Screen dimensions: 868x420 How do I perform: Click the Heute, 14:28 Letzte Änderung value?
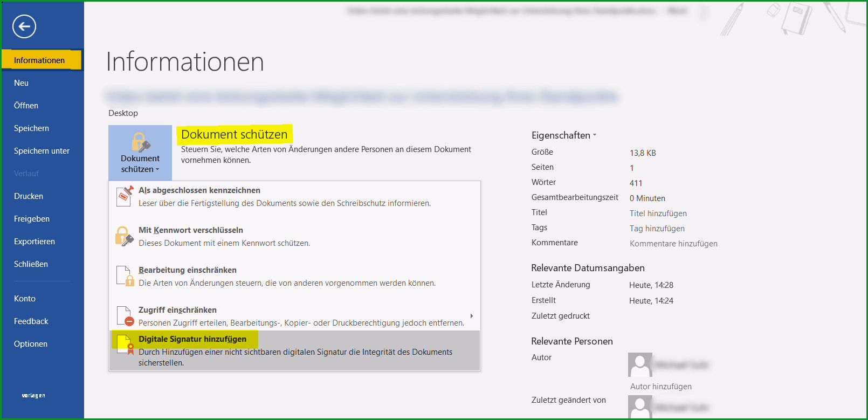[651, 285]
